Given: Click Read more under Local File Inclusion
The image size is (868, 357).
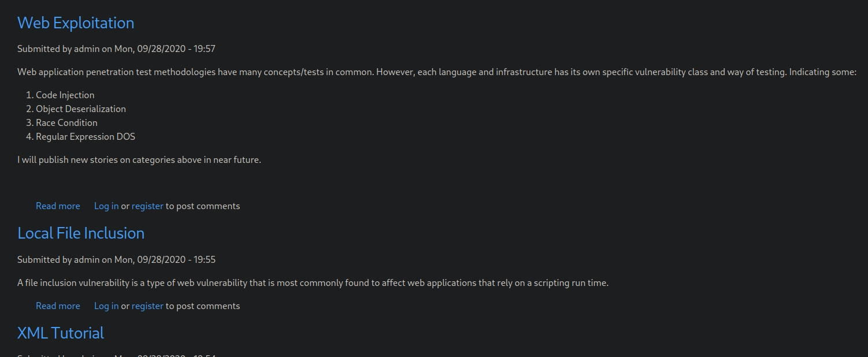Looking at the screenshot, I should point(58,306).
